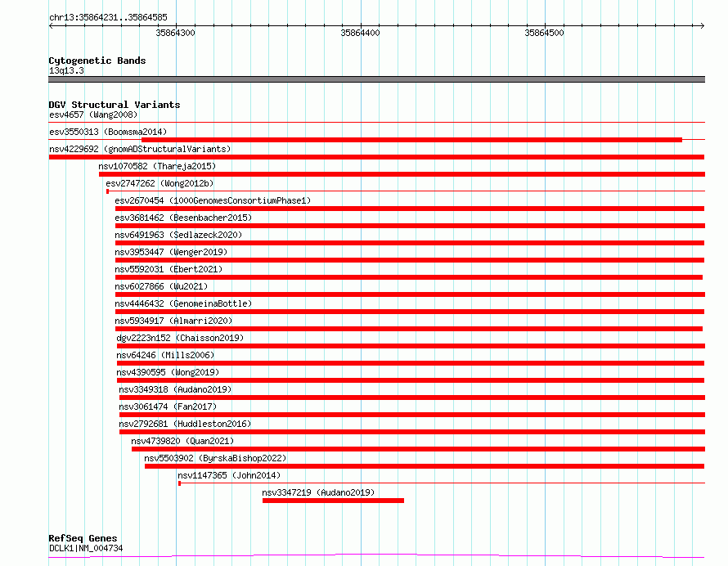The height and width of the screenshot is (566, 728).
Task: Open variant nsv4390595 (Wong2019)
Action: (168, 372)
